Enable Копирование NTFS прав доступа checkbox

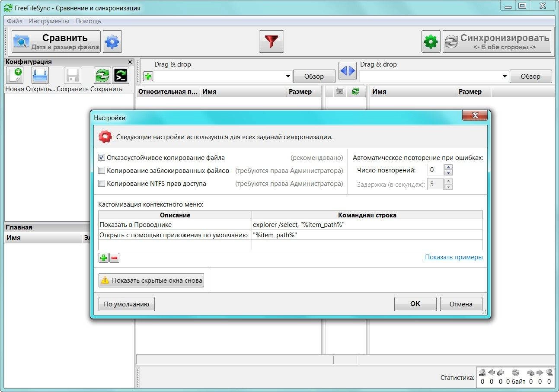tap(102, 183)
